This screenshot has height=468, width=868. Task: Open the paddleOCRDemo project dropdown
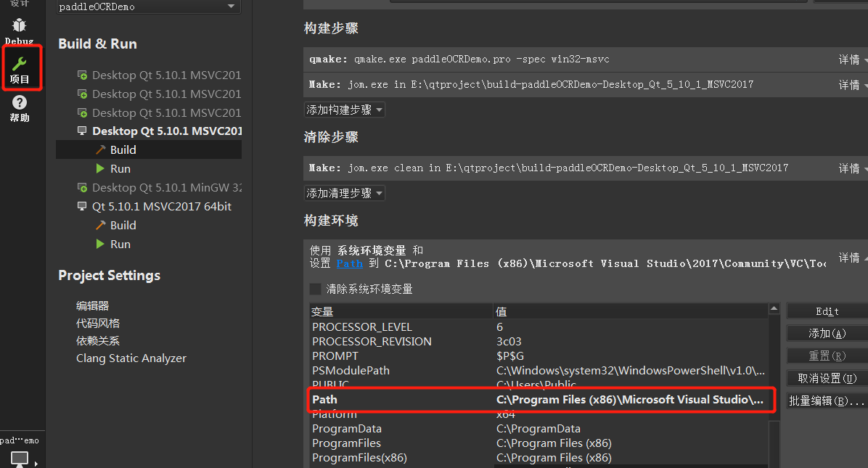pyautogui.click(x=147, y=7)
